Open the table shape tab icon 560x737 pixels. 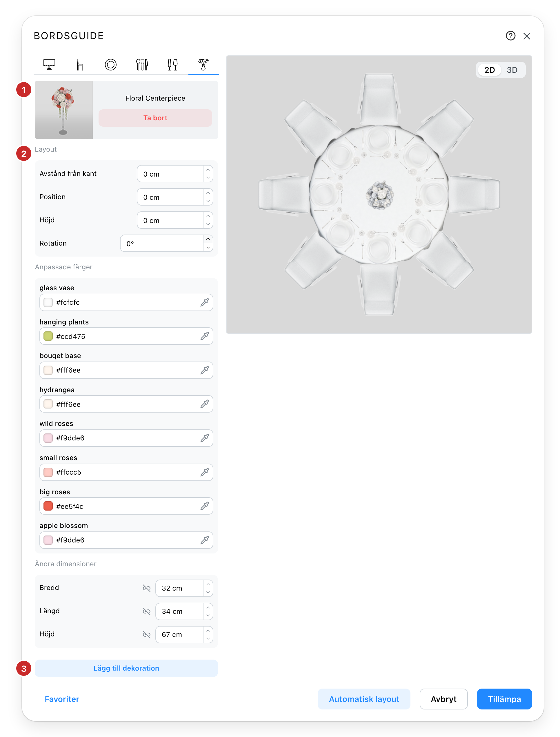[x=49, y=64]
